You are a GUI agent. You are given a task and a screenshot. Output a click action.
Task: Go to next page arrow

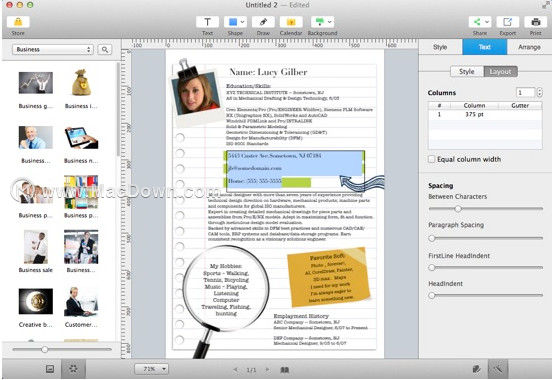(267, 369)
